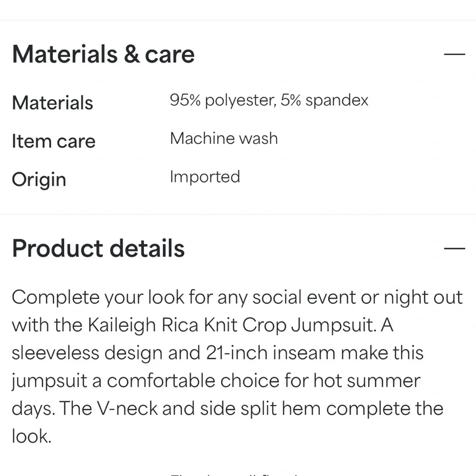Viewport: 476px width, 476px height.
Task: Select the Materials row label
Action: (x=52, y=103)
